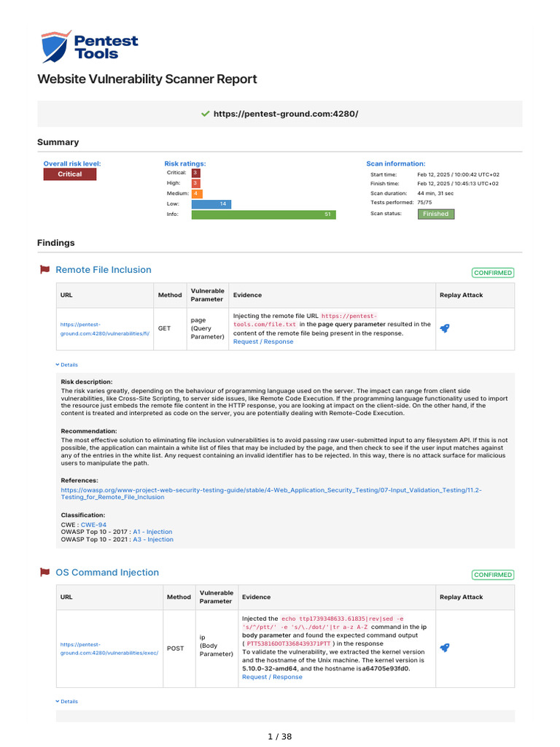
Task: Click the red flag next to Remote File Inclusion
Action: [x=44, y=270]
